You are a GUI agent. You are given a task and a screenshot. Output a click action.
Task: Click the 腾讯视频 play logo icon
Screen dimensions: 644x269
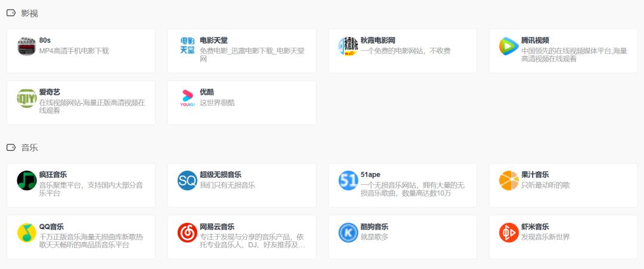click(509, 47)
